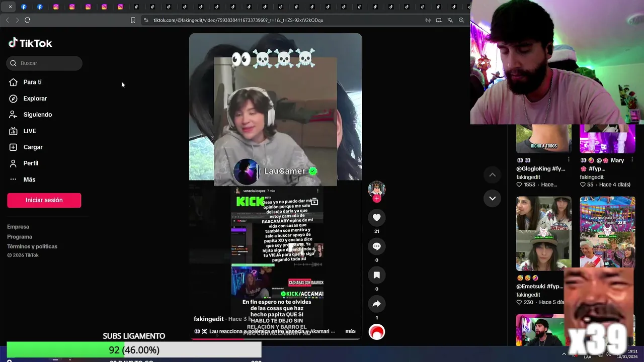Show hidden system tray icons
644x362 pixels.
[x=563, y=353]
